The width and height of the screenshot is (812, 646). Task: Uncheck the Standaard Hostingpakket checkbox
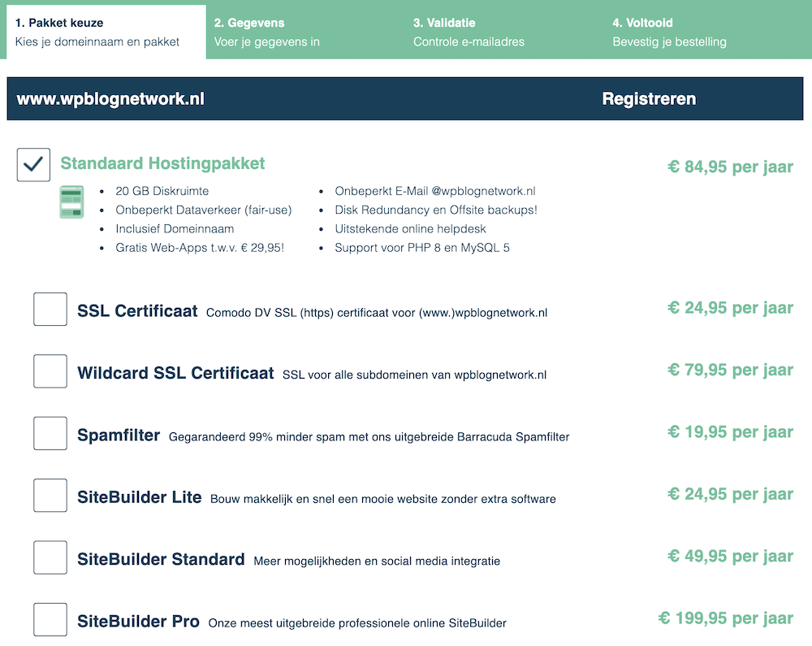(x=32, y=163)
